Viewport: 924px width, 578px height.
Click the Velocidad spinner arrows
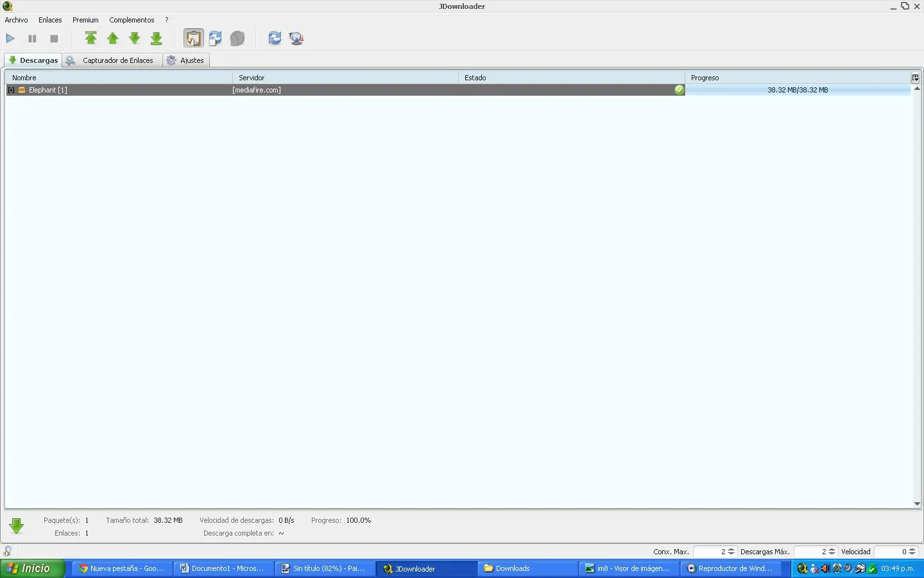pyautogui.click(x=912, y=552)
